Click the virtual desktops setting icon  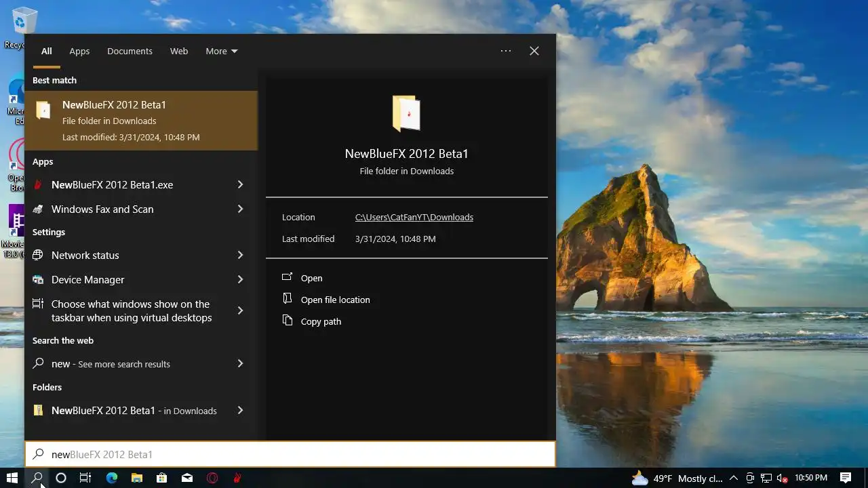click(x=38, y=304)
